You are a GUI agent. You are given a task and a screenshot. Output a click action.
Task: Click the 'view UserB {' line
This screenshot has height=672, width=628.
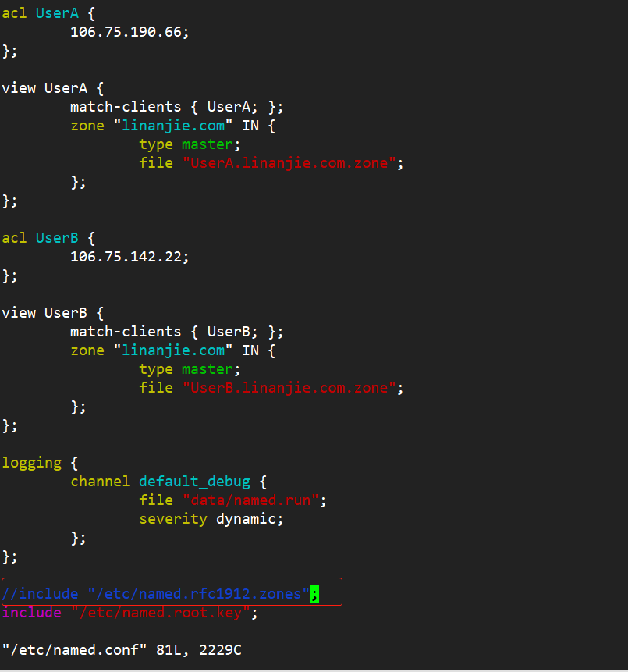coord(53,313)
